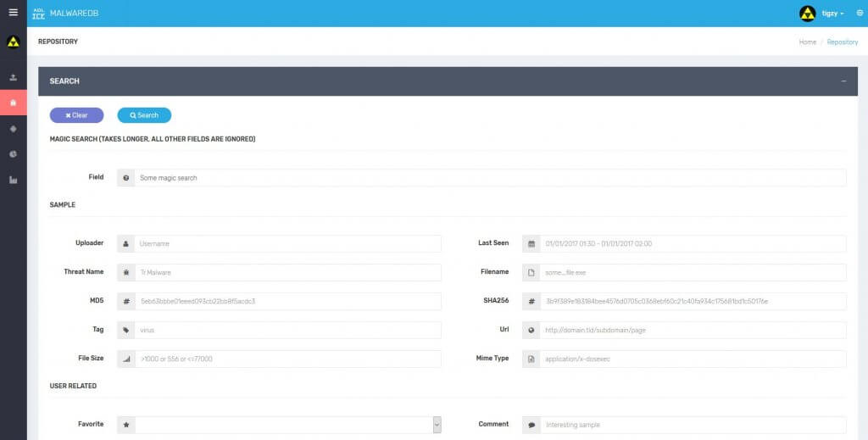Collapse the Search panel with the minus button
Image resolution: width=868 pixels, height=440 pixels.
(843, 81)
